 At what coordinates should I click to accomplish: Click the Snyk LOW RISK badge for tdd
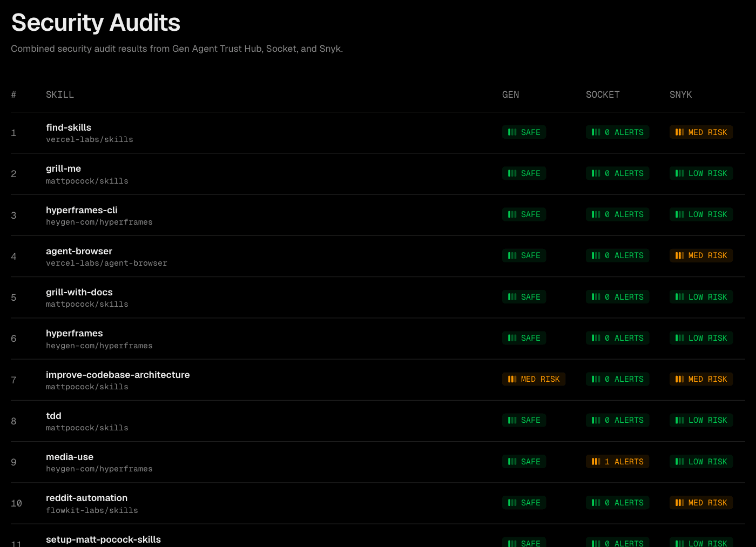pyautogui.click(x=701, y=420)
